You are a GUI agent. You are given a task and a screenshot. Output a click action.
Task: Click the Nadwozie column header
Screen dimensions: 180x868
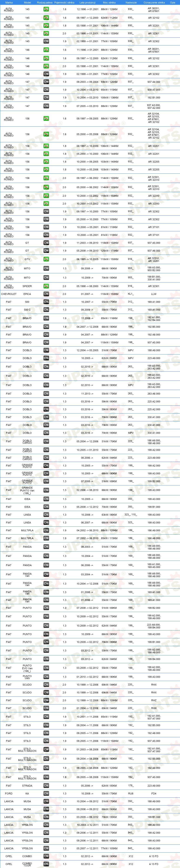[131, 2]
